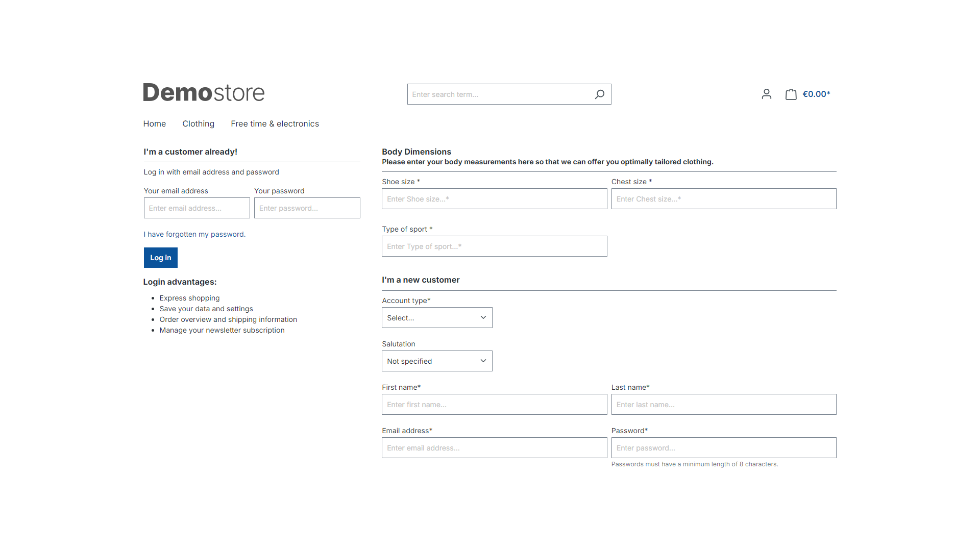980x551 pixels.
Task: Click into the Chest size field
Action: click(724, 199)
